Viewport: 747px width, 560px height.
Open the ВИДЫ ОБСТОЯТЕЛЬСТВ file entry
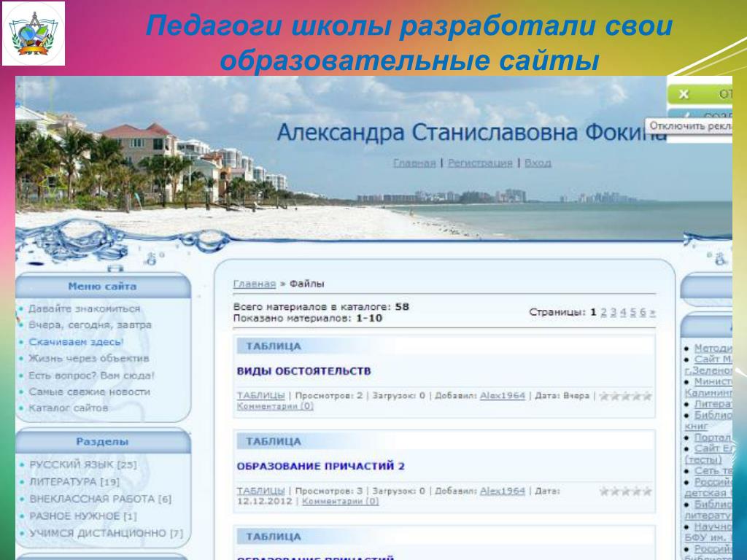coord(304,371)
